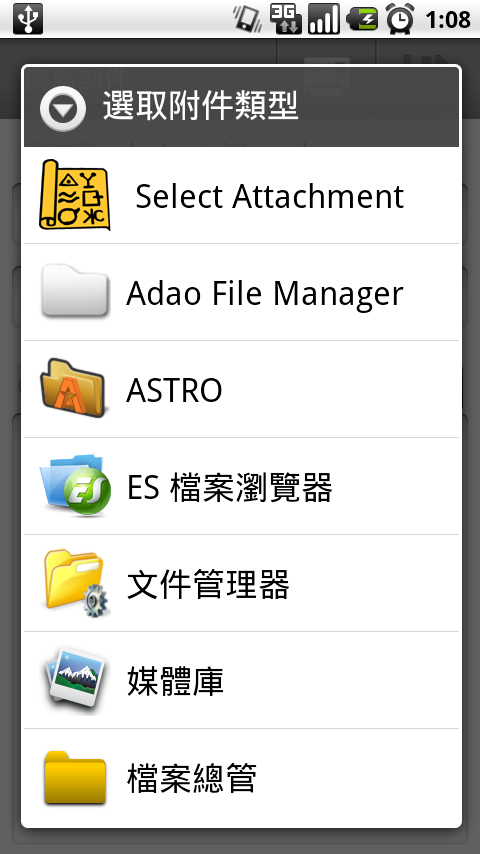
Task: Select the 檔案總管 label
Action: tap(192, 778)
